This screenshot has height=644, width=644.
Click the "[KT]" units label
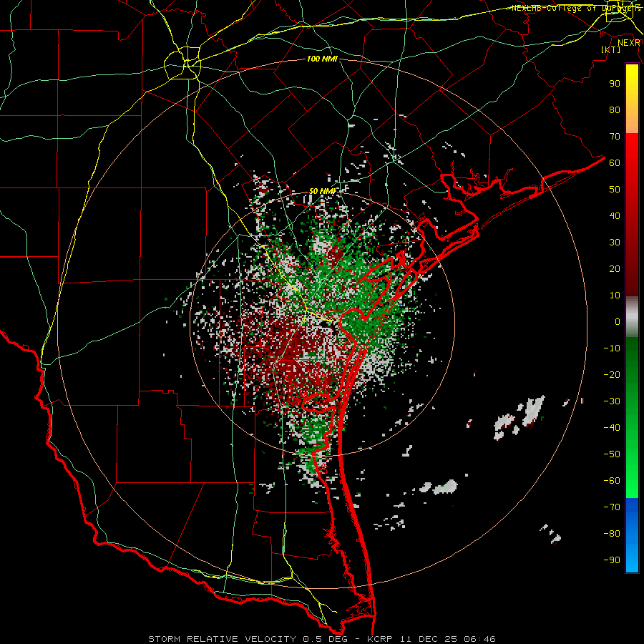[611, 49]
